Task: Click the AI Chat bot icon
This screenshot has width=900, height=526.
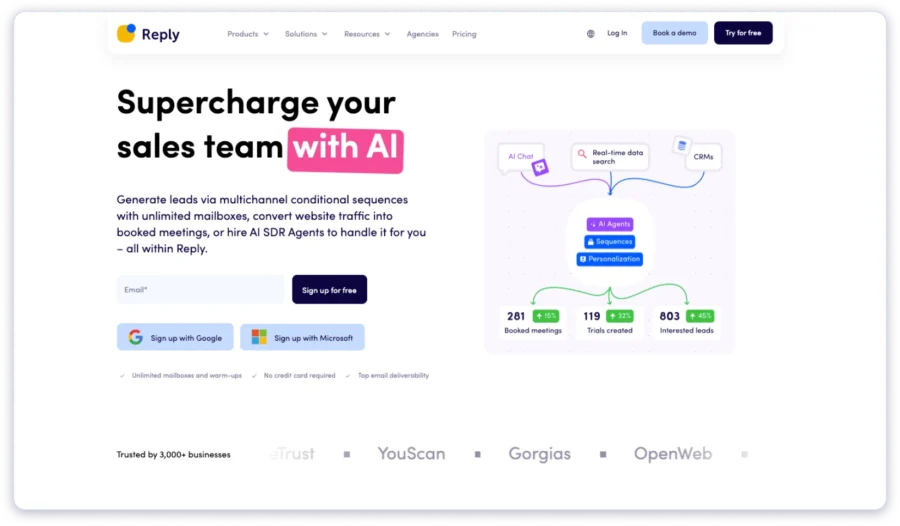Action: 540,167
